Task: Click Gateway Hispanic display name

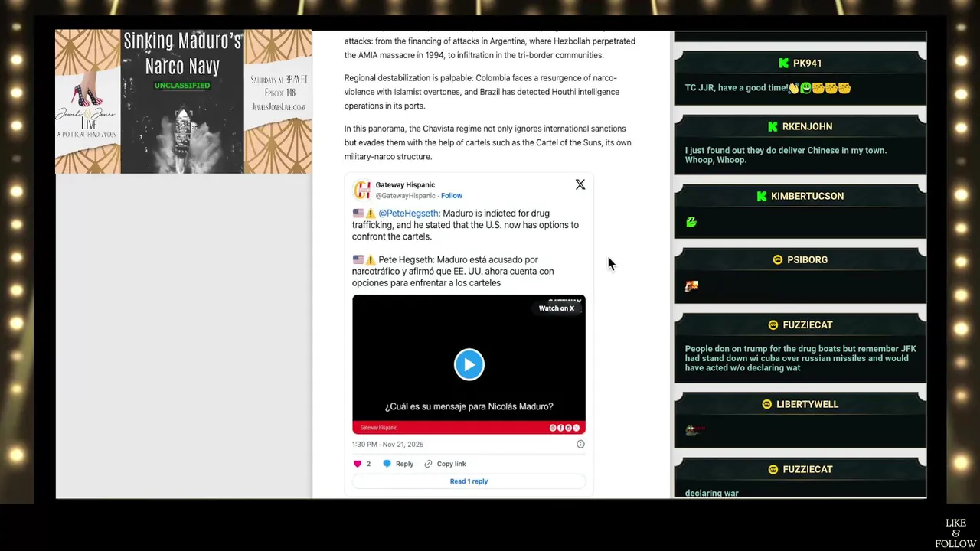Action: click(405, 185)
